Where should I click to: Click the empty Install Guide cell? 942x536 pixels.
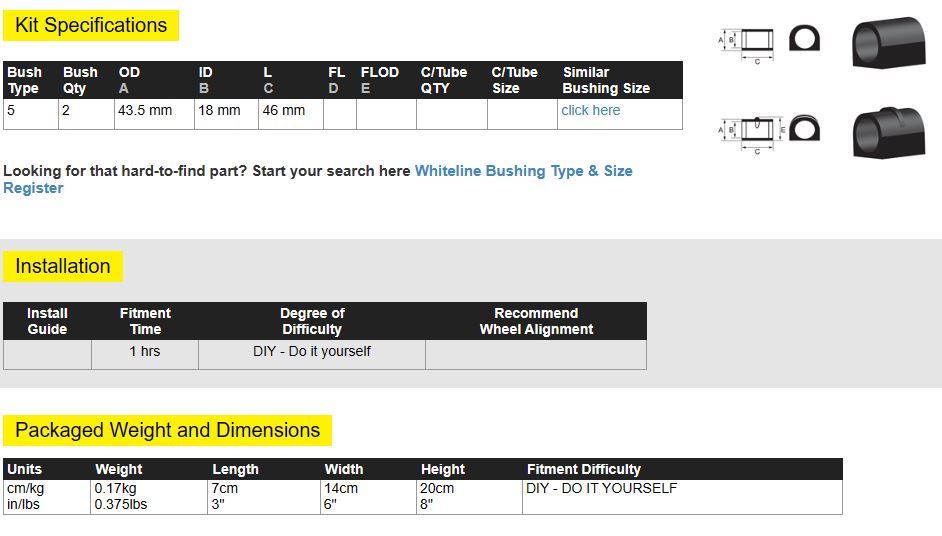(47, 354)
